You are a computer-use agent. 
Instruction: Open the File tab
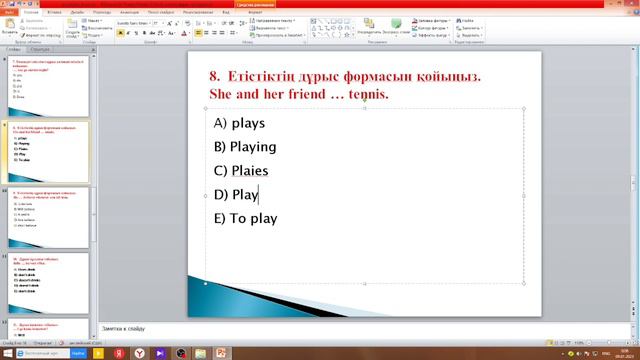pyautogui.click(x=9, y=12)
